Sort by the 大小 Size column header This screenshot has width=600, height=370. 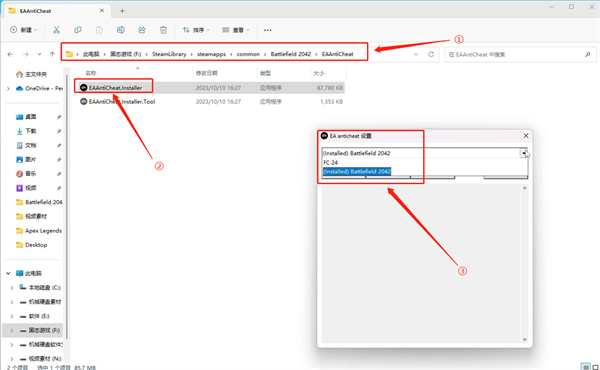[318, 73]
